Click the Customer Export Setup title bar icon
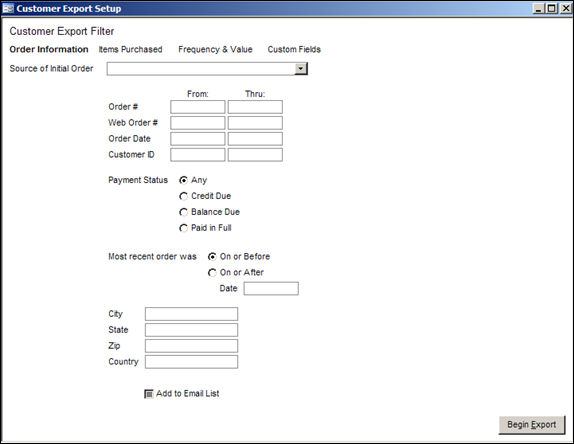The image size is (574, 444). [x=8, y=8]
